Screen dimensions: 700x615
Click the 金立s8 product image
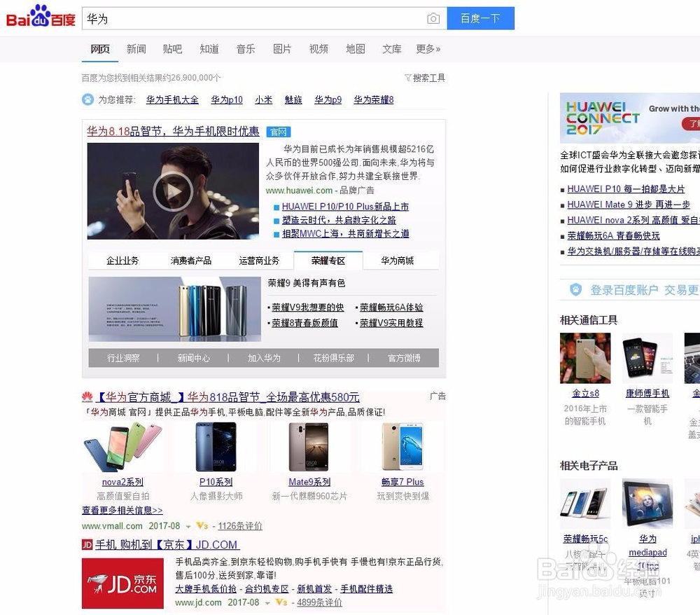coord(585,358)
